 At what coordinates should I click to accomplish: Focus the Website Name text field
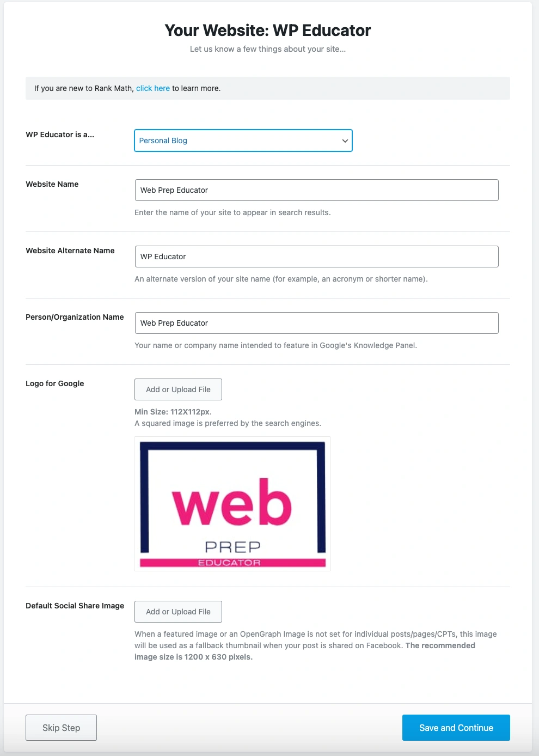tap(316, 190)
